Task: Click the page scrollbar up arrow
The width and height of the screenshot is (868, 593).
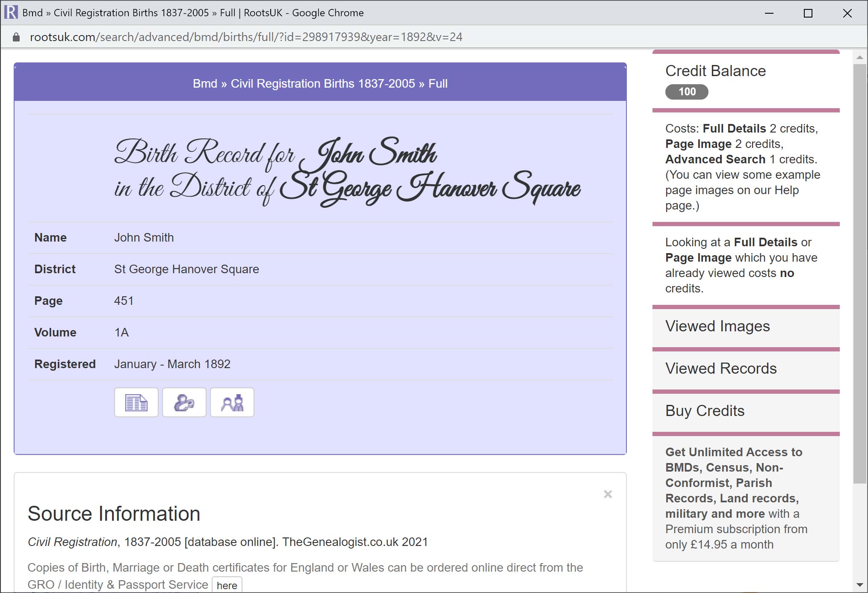Action: click(859, 57)
